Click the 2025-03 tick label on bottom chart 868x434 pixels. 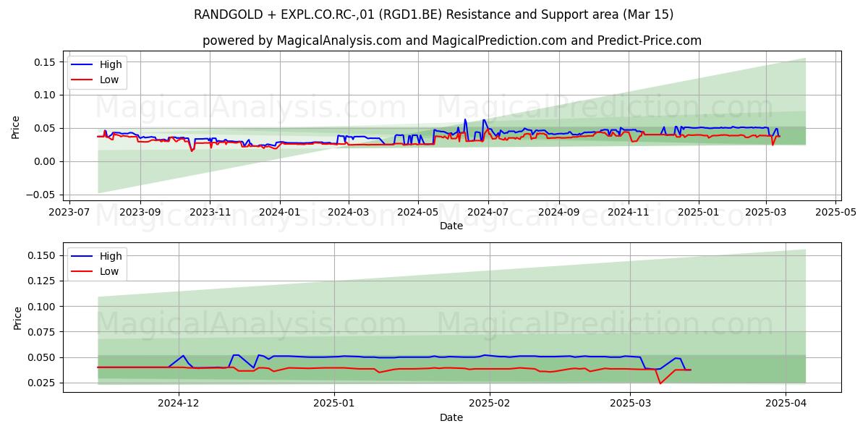630,404
